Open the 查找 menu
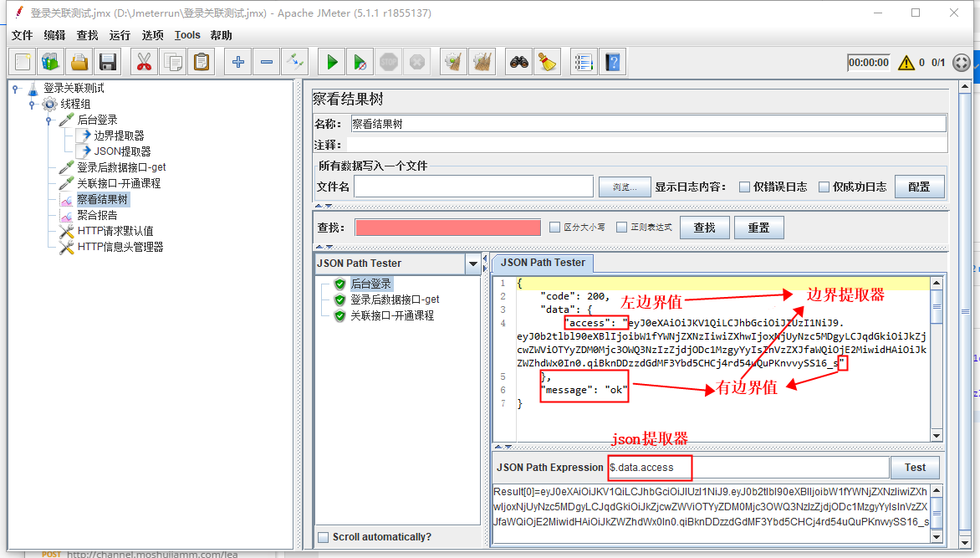This screenshot has height=558, width=980. (x=87, y=36)
